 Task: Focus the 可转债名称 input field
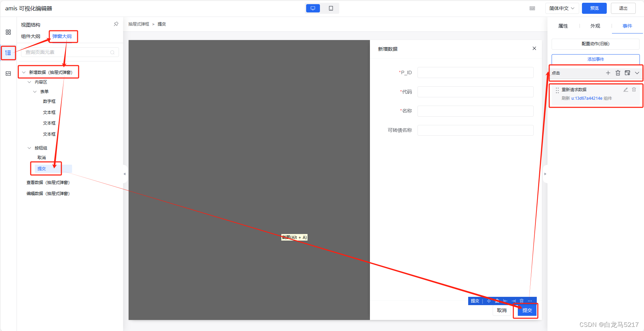[475, 130]
